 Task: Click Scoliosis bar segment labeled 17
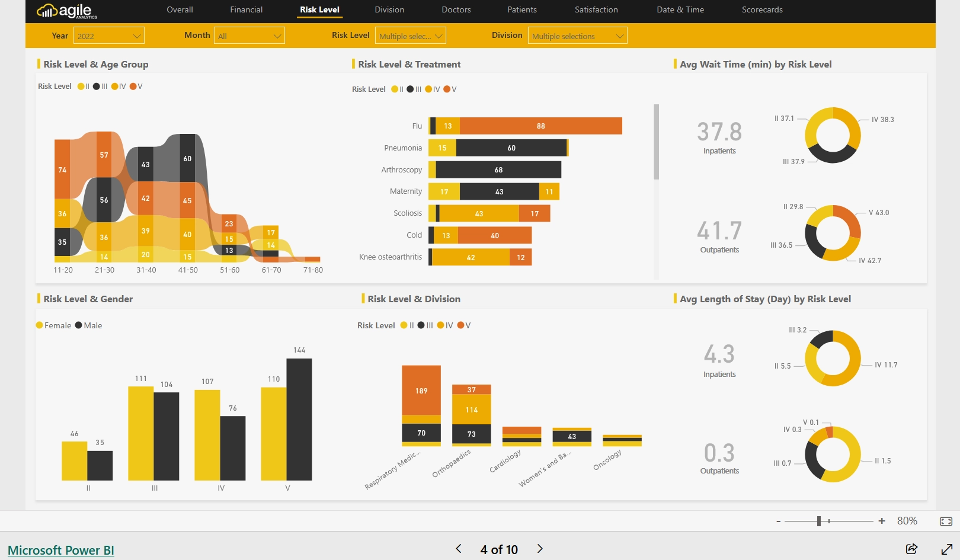(x=535, y=213)
